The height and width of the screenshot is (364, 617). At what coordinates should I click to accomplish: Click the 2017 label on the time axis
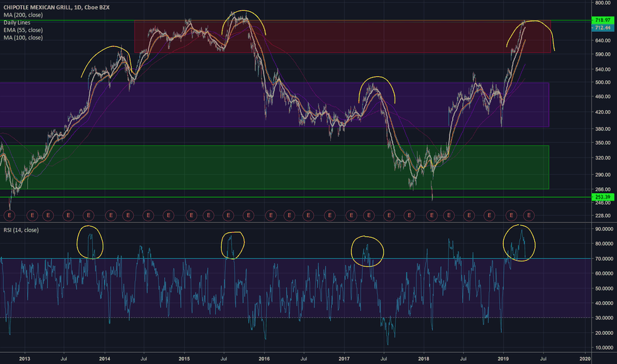[344, 359]
